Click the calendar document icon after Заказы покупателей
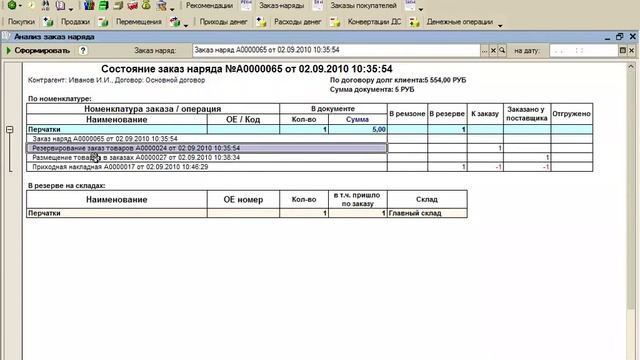 [x=410, y=5]
